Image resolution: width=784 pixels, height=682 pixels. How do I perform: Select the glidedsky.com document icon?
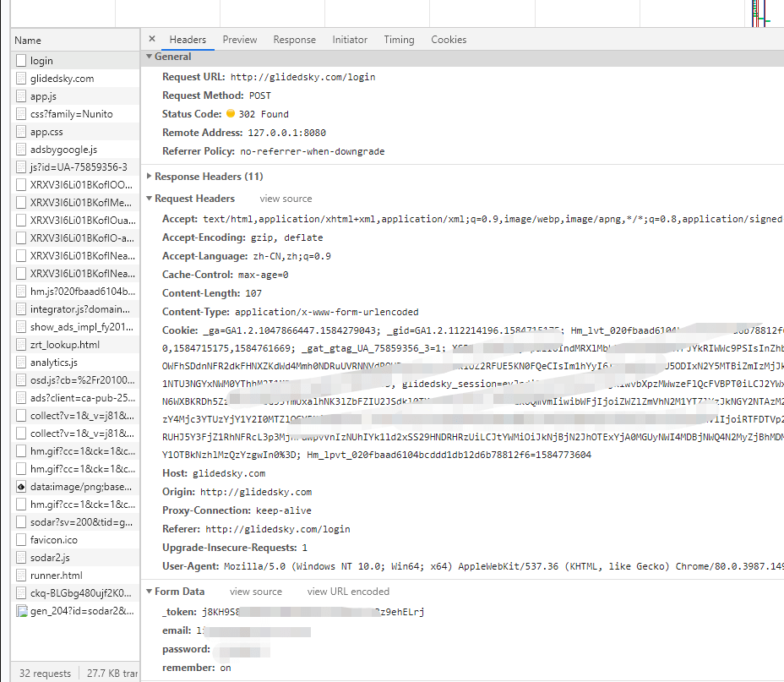(x=21, y=79)
